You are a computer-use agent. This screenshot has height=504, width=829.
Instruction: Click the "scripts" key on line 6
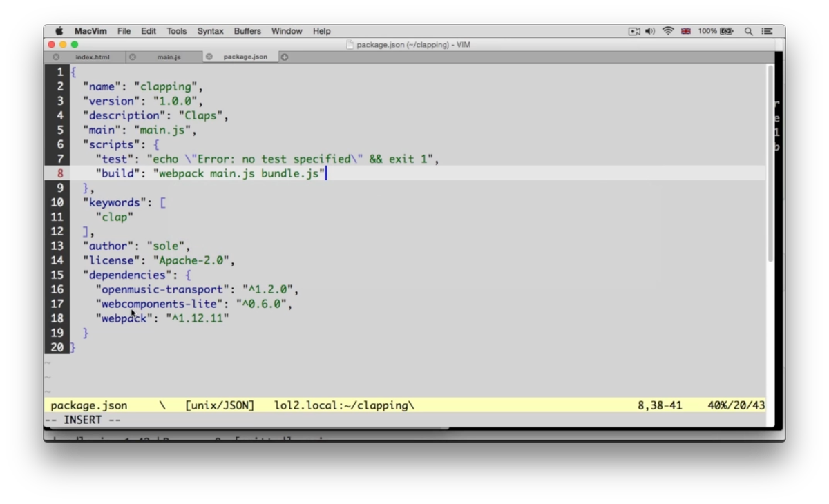[x=111, y=144]
